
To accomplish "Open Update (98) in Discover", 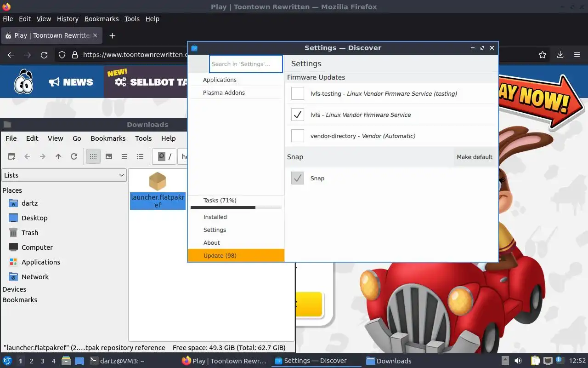I will [236, 255].
